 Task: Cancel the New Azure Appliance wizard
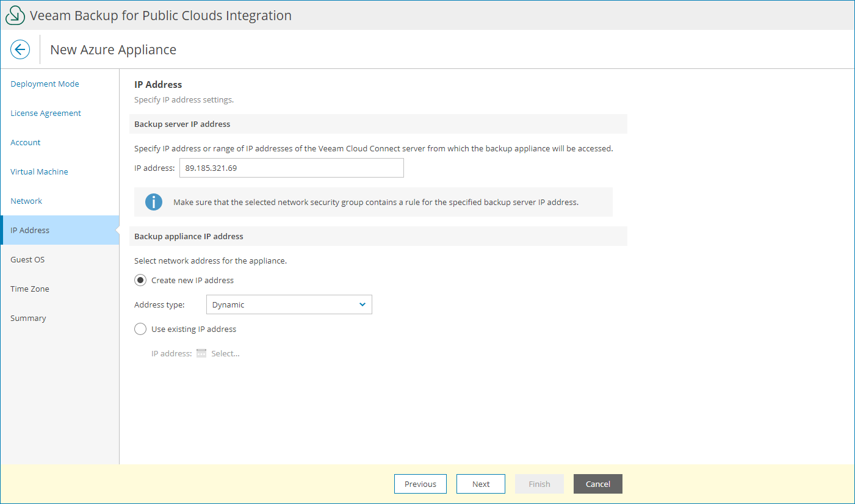pyautogui.click(x=597, y=484)
